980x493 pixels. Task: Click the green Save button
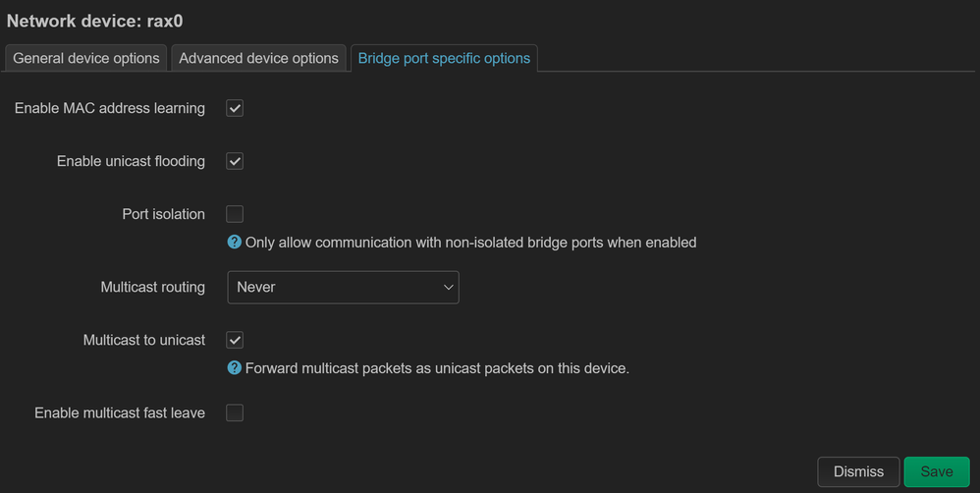[x=936, y=471]
